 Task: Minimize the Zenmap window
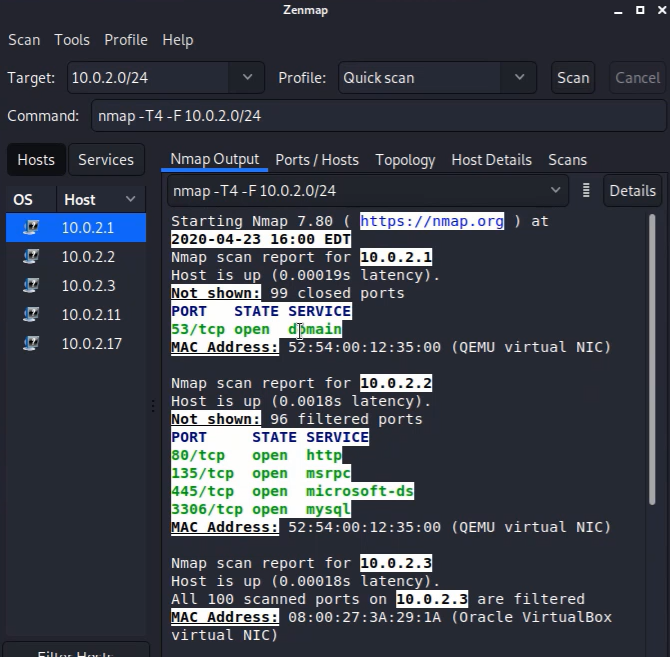click(x=618, y=11)
